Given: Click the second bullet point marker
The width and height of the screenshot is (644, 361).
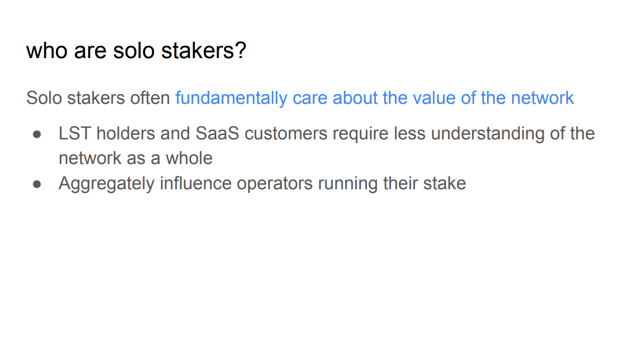Looking at the screenshot, I should 37,184.
